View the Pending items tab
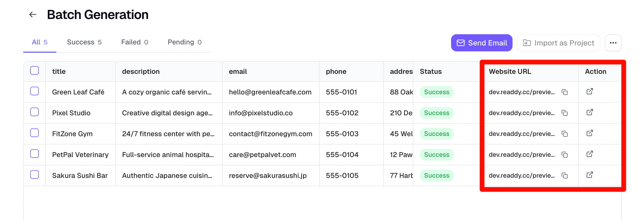Image resolution: width=644 pixels, height=221 pixels. (x=185, y=42)
